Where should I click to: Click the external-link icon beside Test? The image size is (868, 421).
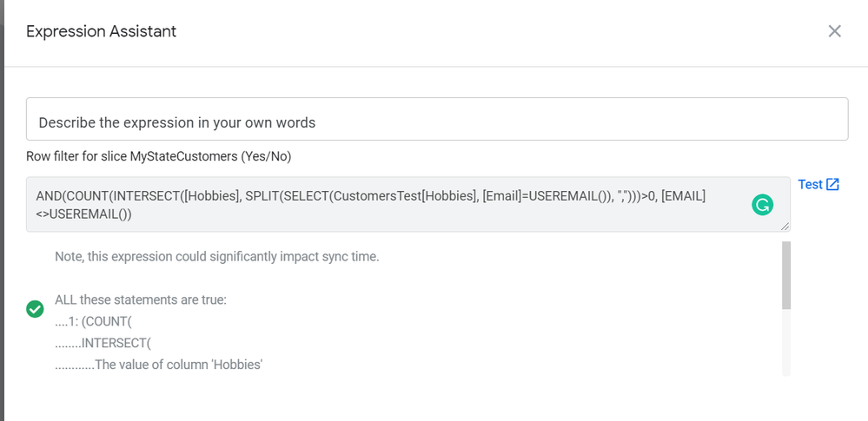(832, 184)
